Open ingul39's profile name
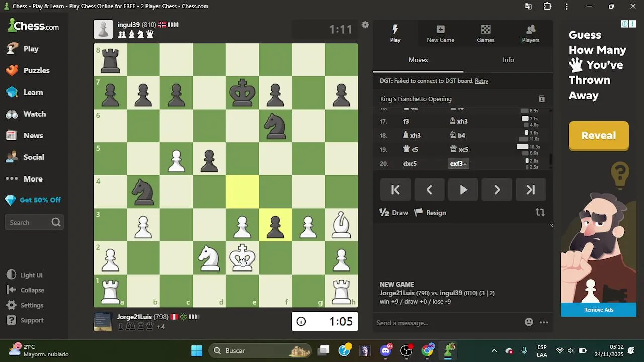 pos(128,25)
